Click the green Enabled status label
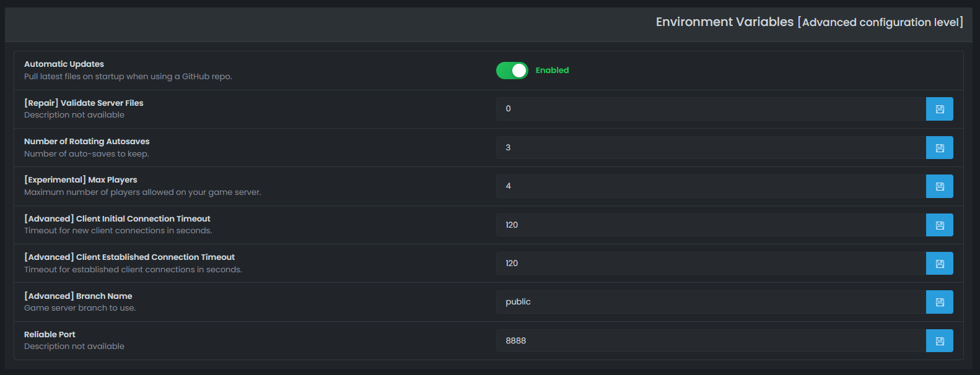 552,71
